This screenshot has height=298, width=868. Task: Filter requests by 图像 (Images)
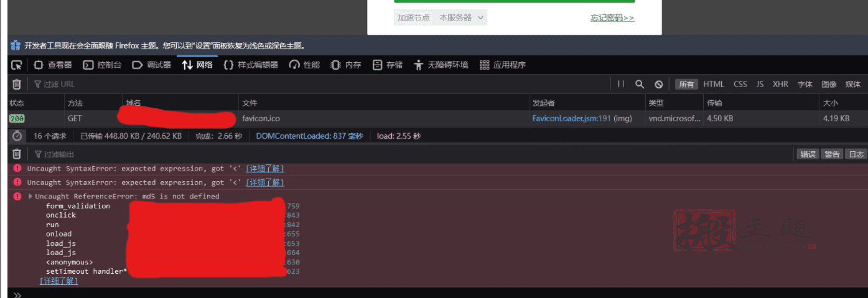(x=829, y=84)
